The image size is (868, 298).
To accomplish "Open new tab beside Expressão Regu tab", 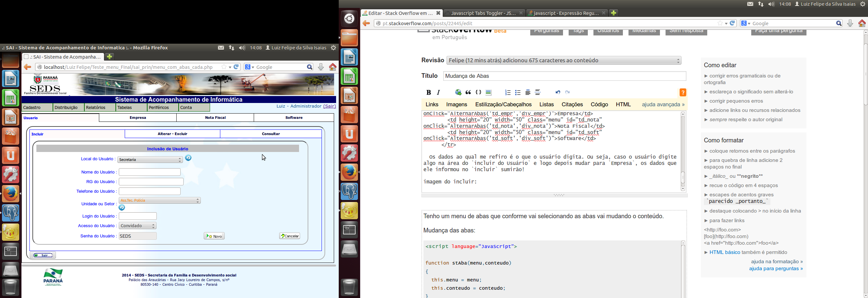I will click(614, 13).
